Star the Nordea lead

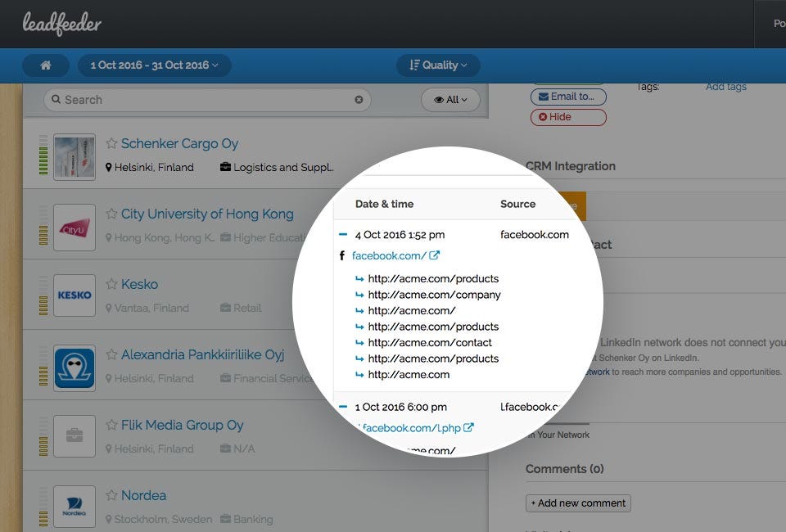tap(111, 495)
